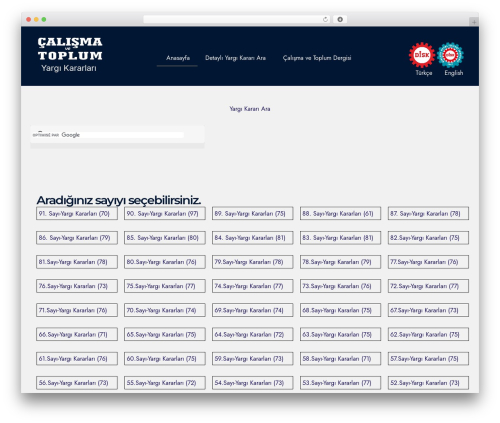This screenshot has height=423, width=500.
Task: Select 84. Sayı-Yargı Kararları (81)
Action: [253, 238]
